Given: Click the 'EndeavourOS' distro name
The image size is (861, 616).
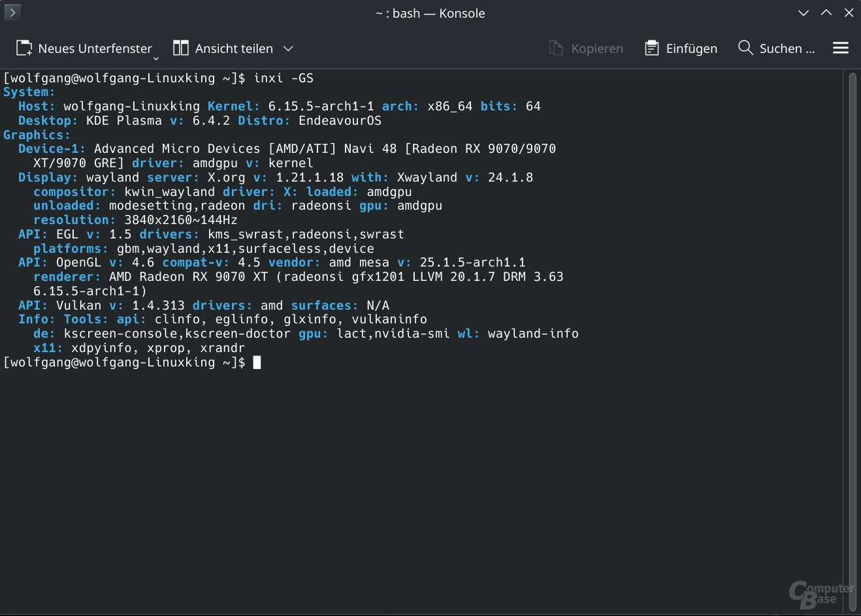Looking at the screenshot, I should [340, 120].
